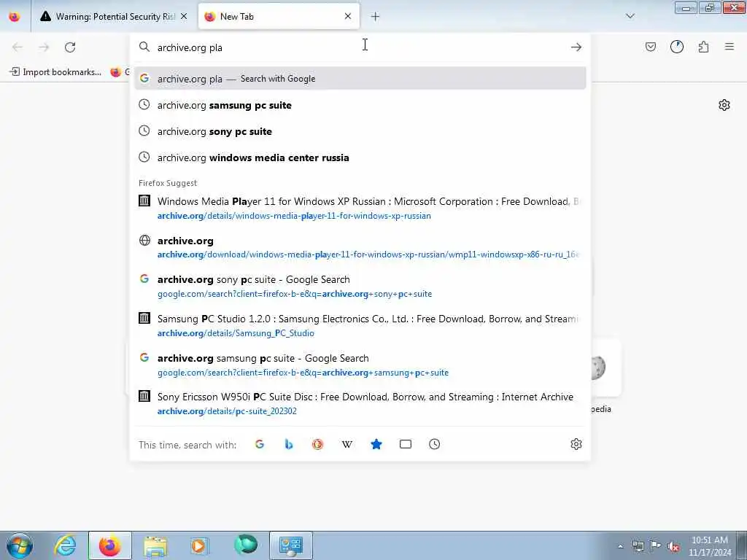Close the New Tab tab

(x=348, y=16)
